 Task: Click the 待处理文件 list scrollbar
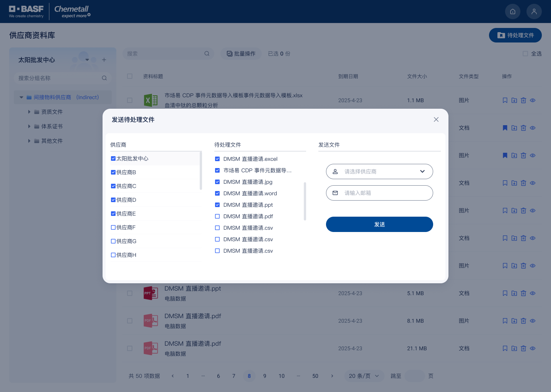point(305,201)
